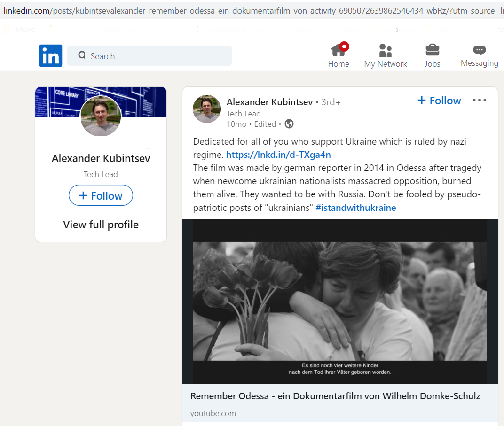Click the Search input field
The image size is (504, 426).
[150, 56]
